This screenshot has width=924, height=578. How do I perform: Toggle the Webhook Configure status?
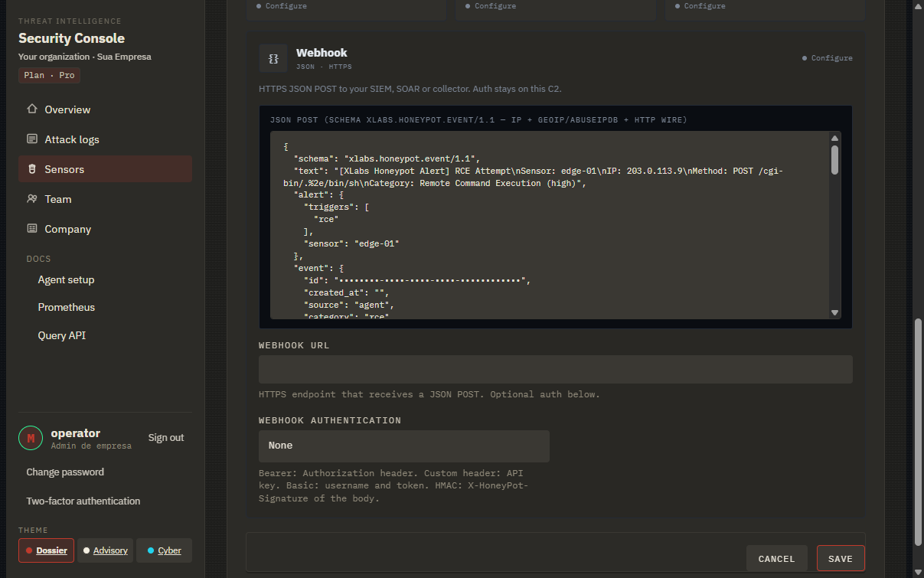point(827,58)
